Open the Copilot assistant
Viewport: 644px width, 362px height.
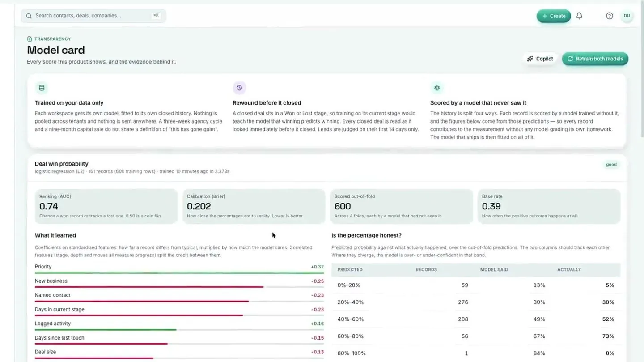[x=540, y=59]
